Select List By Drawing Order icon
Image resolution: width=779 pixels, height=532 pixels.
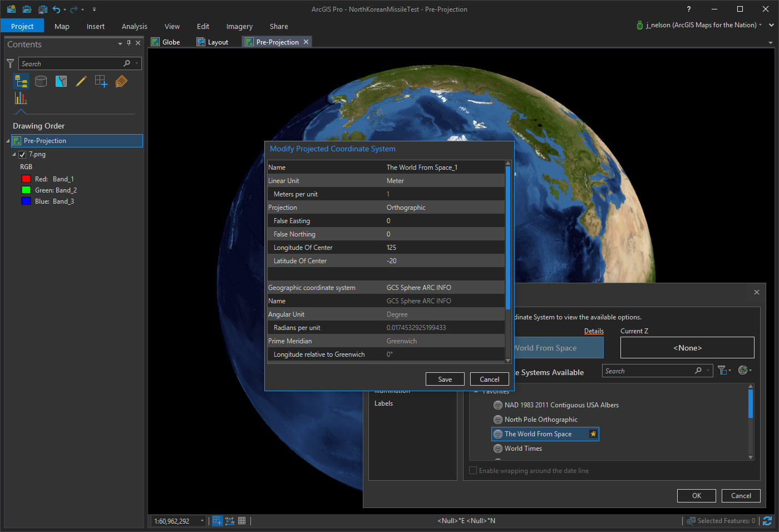(21, 82)
